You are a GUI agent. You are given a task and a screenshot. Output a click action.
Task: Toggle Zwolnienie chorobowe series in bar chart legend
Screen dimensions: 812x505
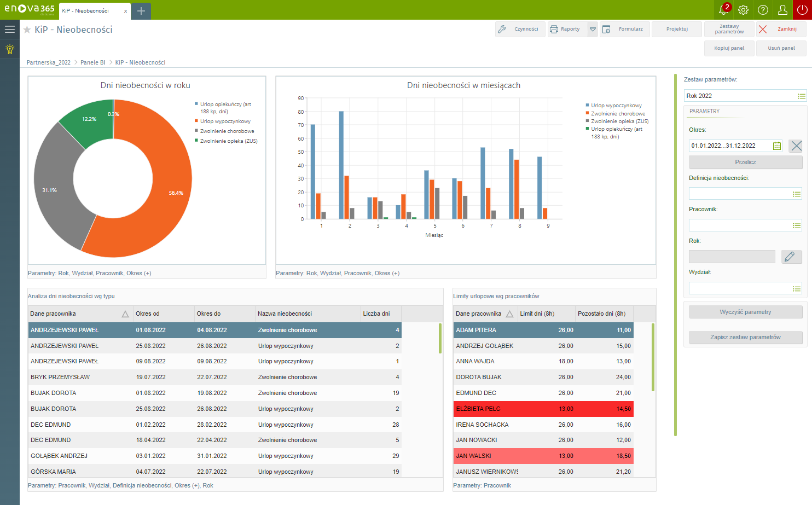tap(618, 114)
